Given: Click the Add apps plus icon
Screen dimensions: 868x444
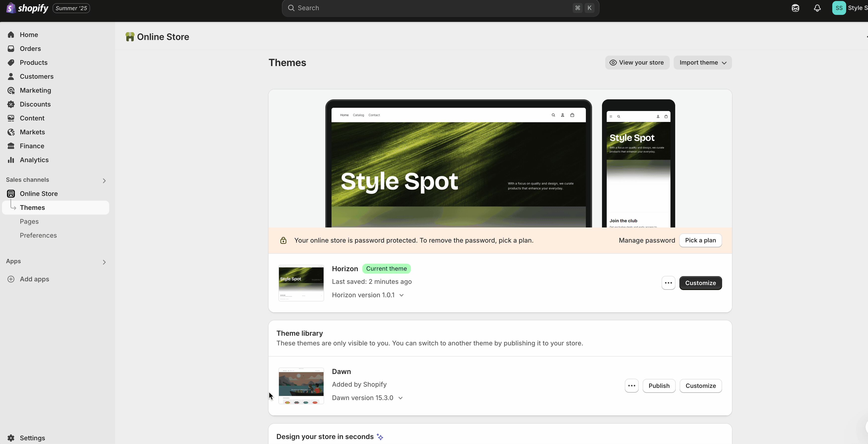Looking at the screenshot, I should (11, 279).
